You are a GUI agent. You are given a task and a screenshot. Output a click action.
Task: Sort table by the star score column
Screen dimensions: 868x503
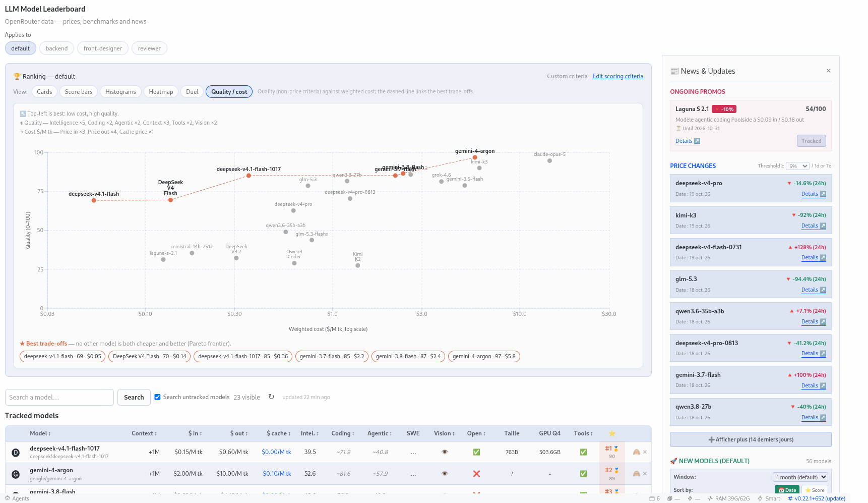(612, 433)
